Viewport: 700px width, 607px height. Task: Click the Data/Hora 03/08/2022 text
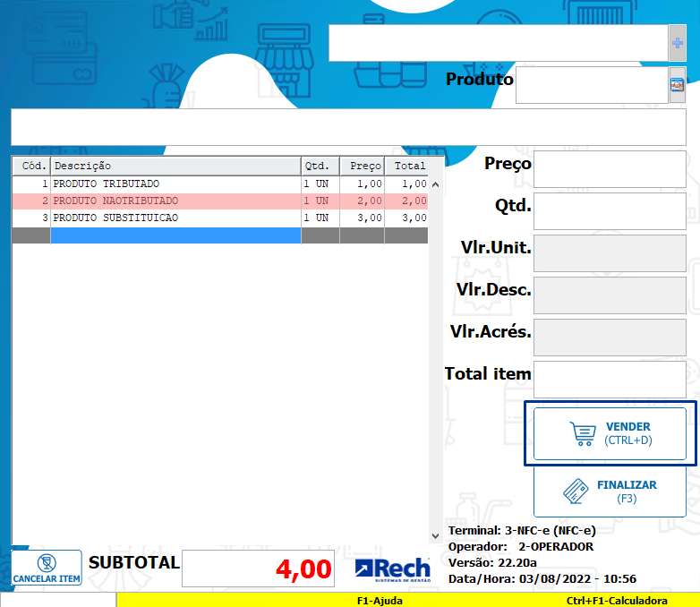click(542, 579)
